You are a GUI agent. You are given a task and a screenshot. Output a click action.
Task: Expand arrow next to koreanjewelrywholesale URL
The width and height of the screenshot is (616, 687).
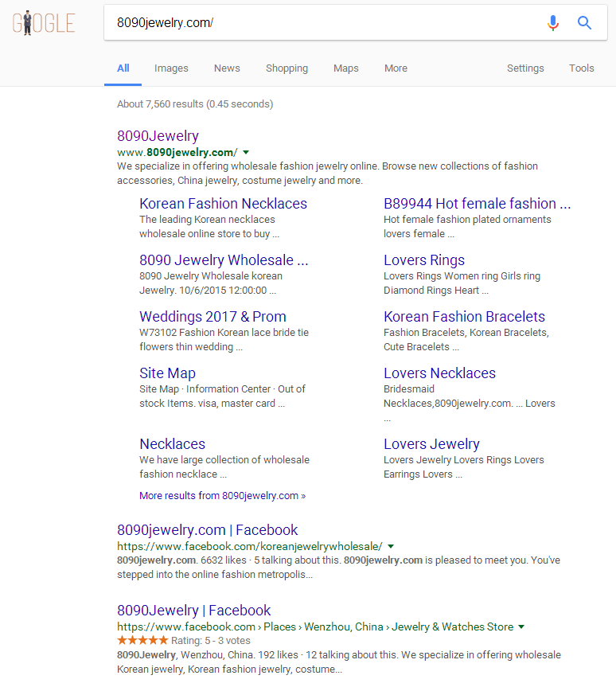tap(391, 546)
